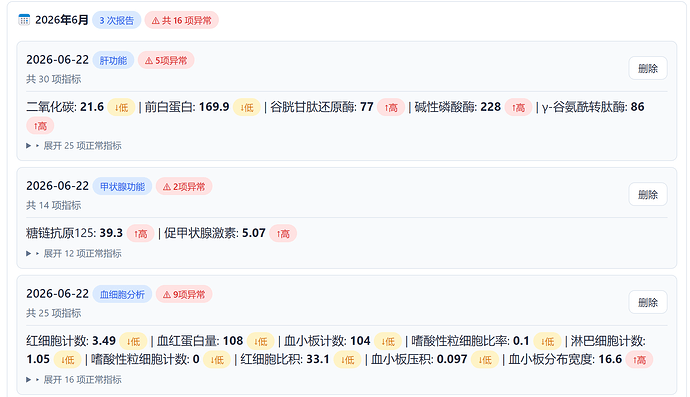Click the 血红蛋白量: 108 value

click(x=200, y=341)
